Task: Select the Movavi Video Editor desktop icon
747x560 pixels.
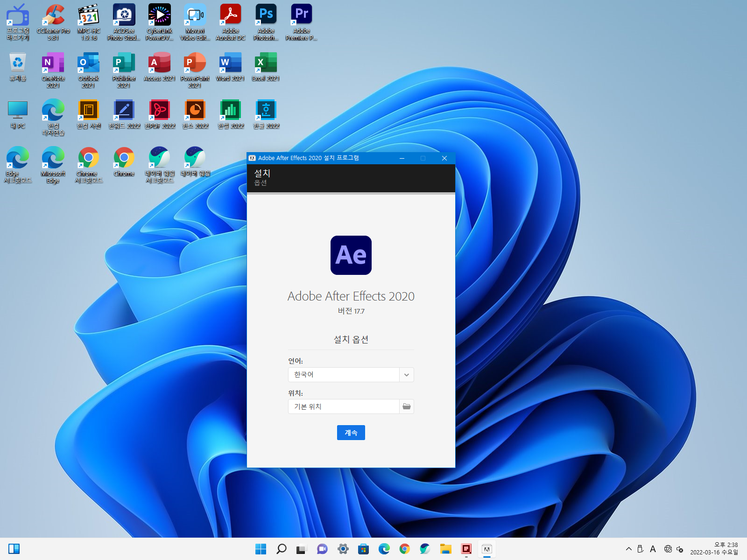Action: [195, 22]
